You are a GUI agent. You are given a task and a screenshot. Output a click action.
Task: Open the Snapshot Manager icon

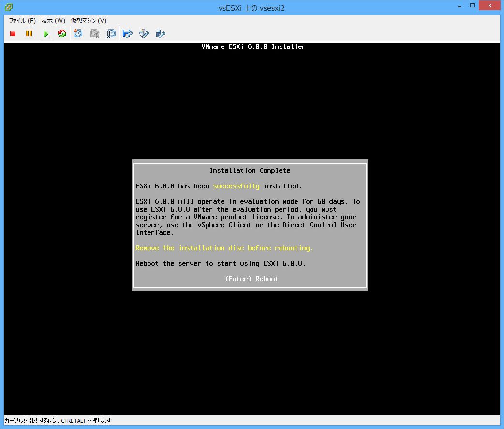(111, 33)
